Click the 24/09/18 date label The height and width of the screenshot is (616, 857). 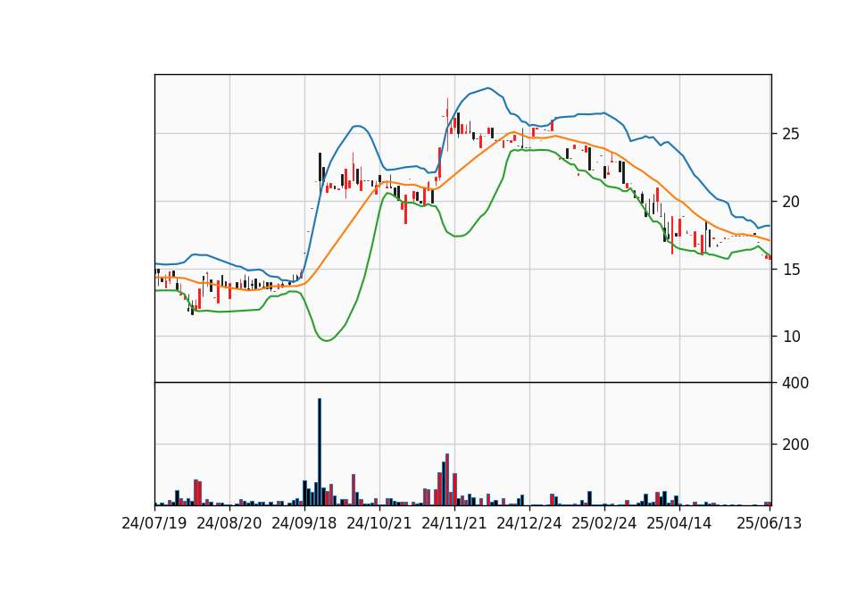point(304,523)
